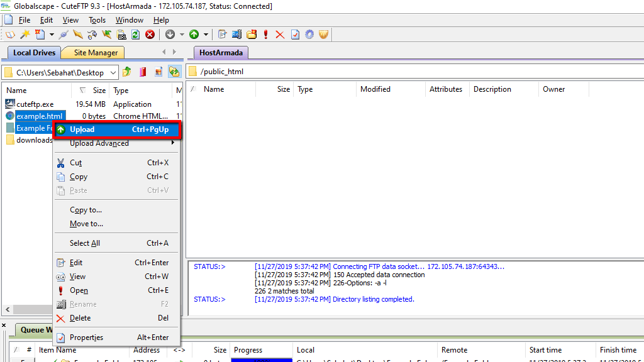The image size is (644, 362).
Task: Choose Copy Ctrl+C in context menu
Action: click(x=117, y=177)
